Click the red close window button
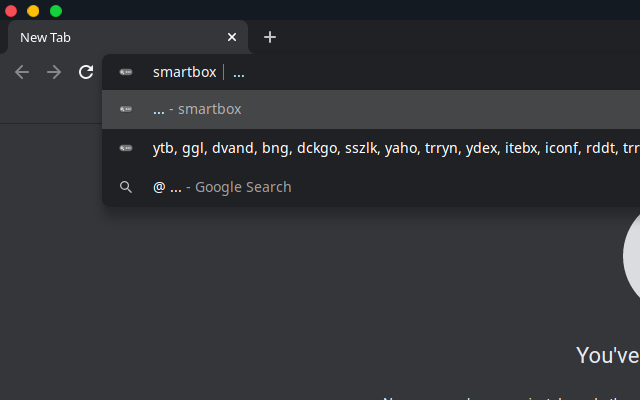The image size is (640, 400). [11, 11]
